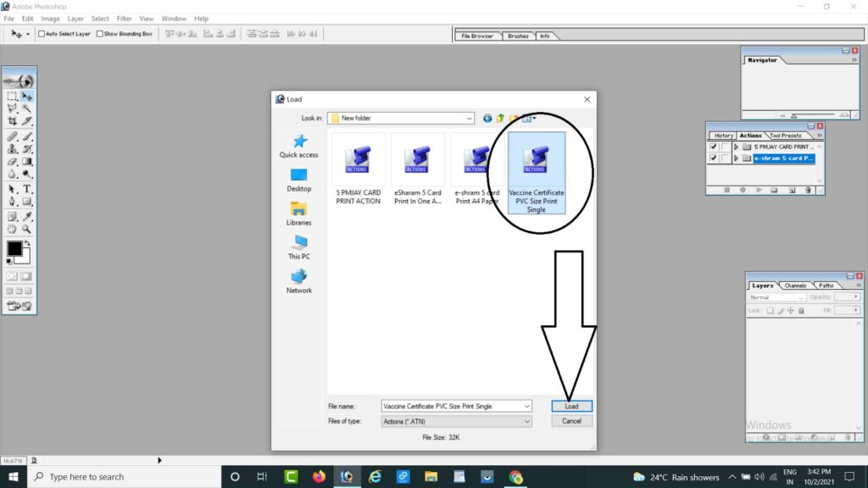Screen dimensions: 868x488
Task: Toggle Show Bounding Box checkbox
Action: tap(100, 34)
